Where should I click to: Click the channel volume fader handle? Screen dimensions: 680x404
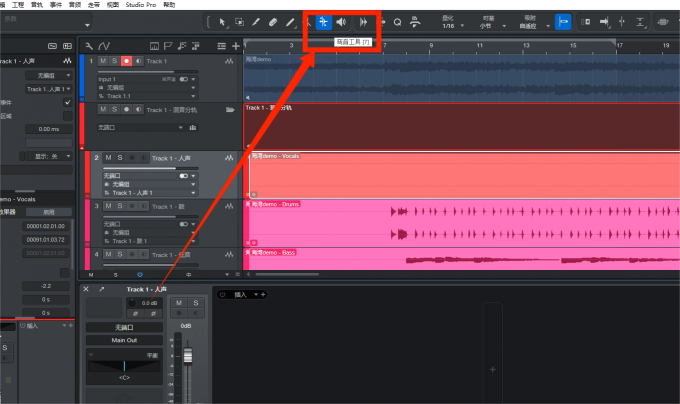[x=188, y=355]
